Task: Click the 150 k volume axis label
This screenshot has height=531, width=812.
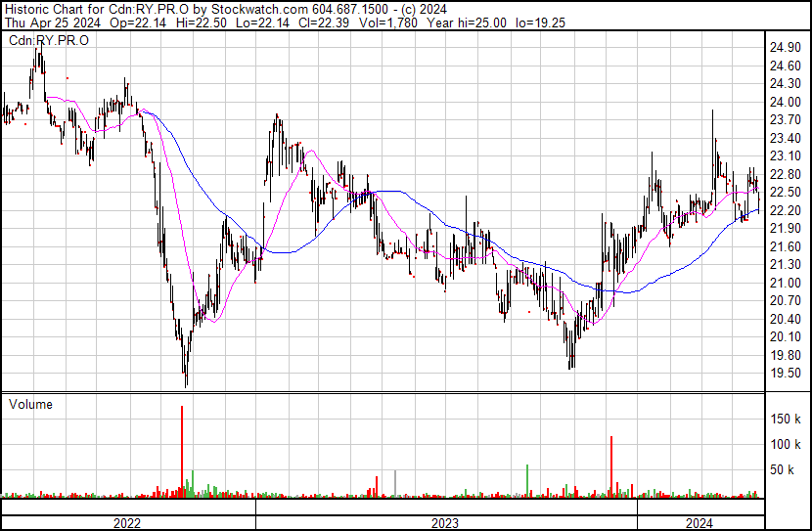Action: pos(786,419)
